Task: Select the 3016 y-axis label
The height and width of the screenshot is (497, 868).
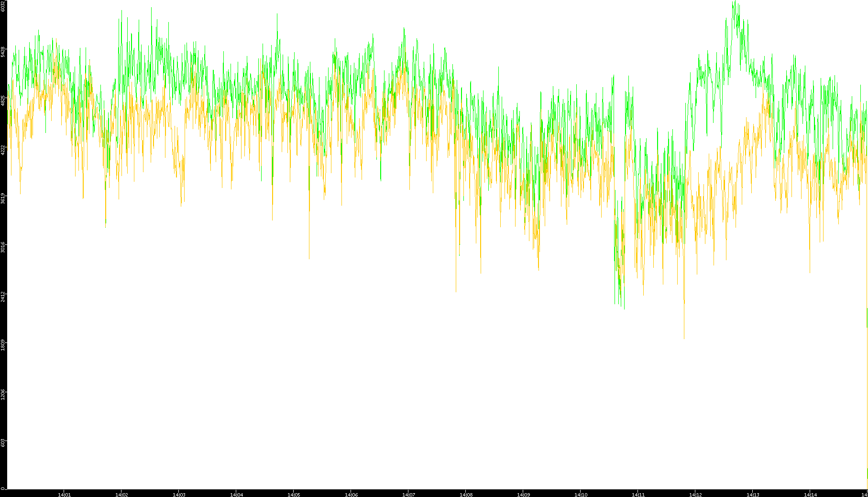Action: 3,247
